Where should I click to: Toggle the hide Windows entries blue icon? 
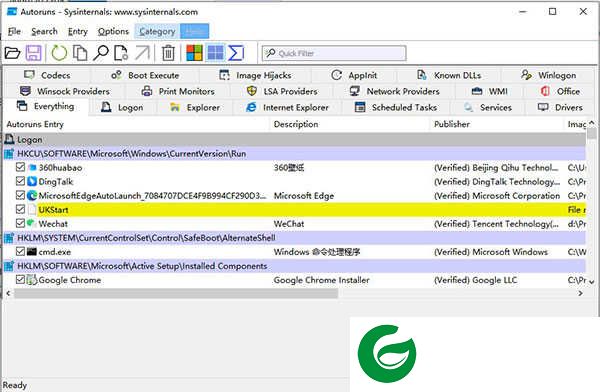pyautogui.click(x=215, y=53)
